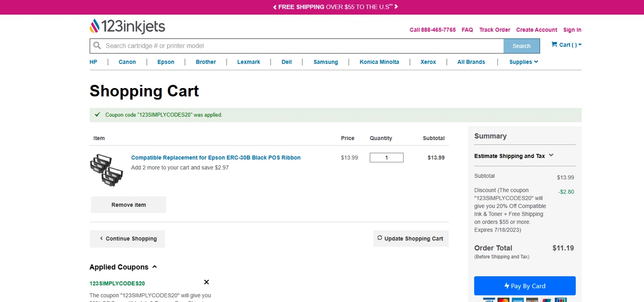Open the Epson ERC-30B ribbon product link

point(216,158)
